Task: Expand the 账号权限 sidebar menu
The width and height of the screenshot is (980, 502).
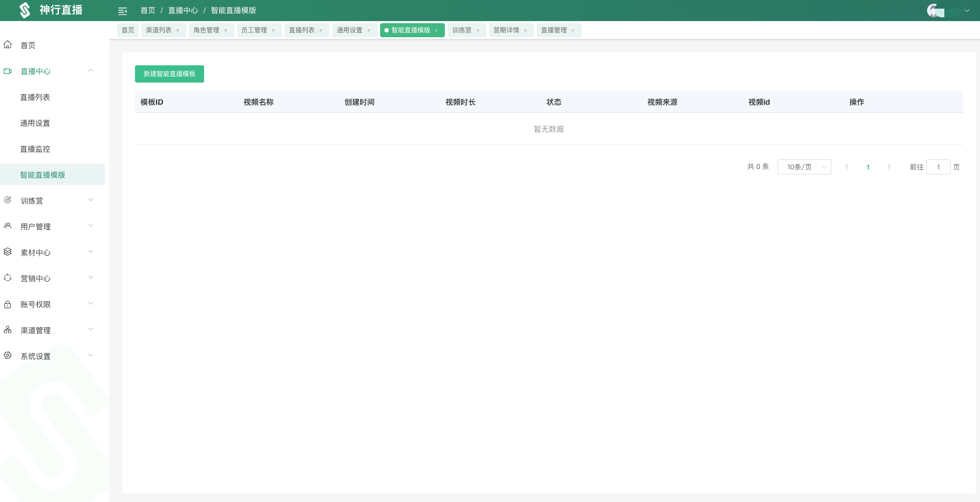Action: (x=91, y=304)
